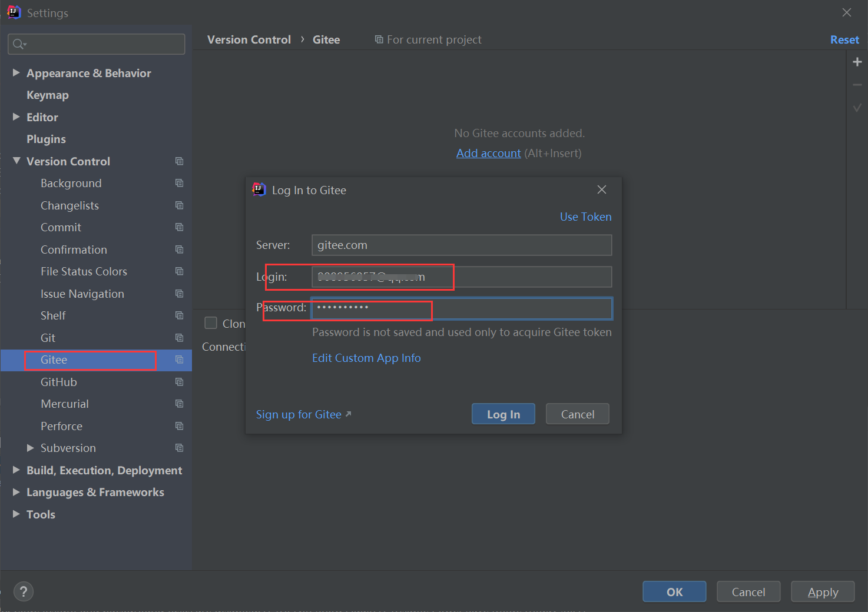Select Commit settings page

(x=61, y=228)
